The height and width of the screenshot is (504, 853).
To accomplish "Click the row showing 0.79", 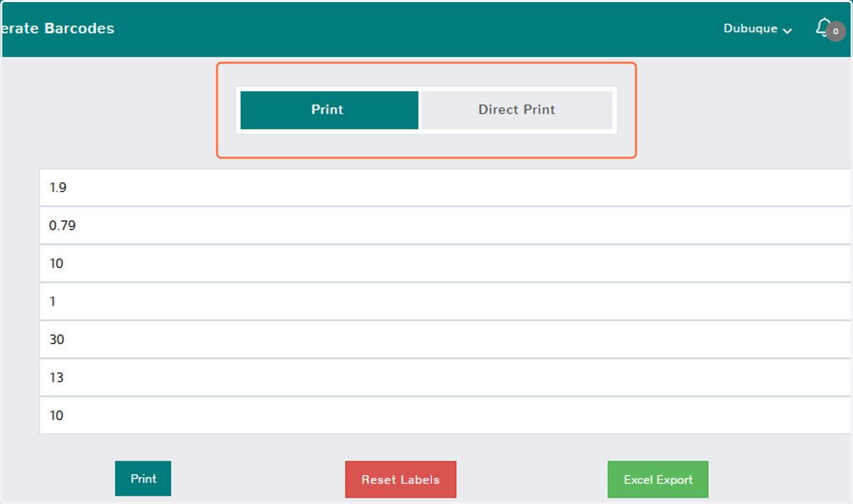I will (446, 226).
